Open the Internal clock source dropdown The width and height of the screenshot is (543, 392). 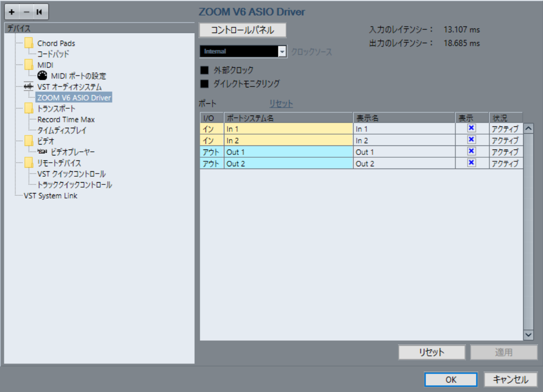click(243, 52)
